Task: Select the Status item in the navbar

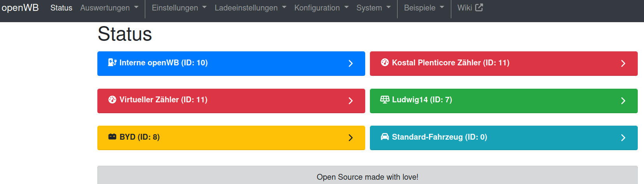Action: click(61, 8)
